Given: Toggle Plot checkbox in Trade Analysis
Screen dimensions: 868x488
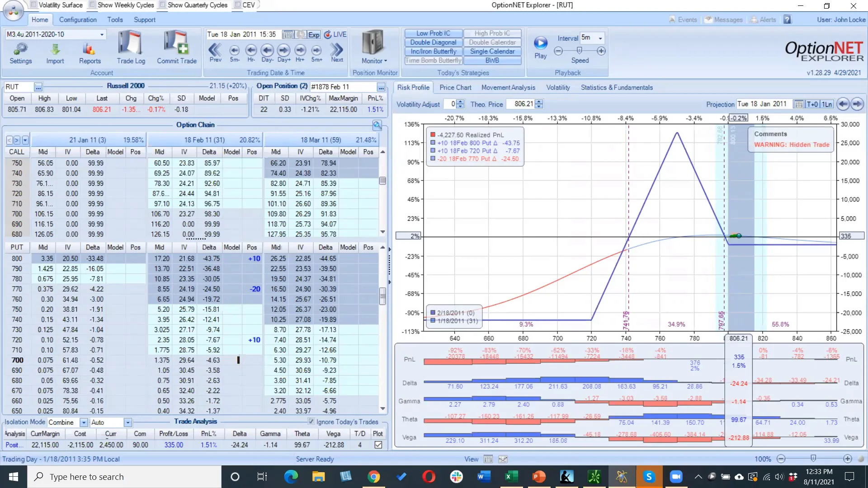Looking at the screenshot, I should 378,445.
